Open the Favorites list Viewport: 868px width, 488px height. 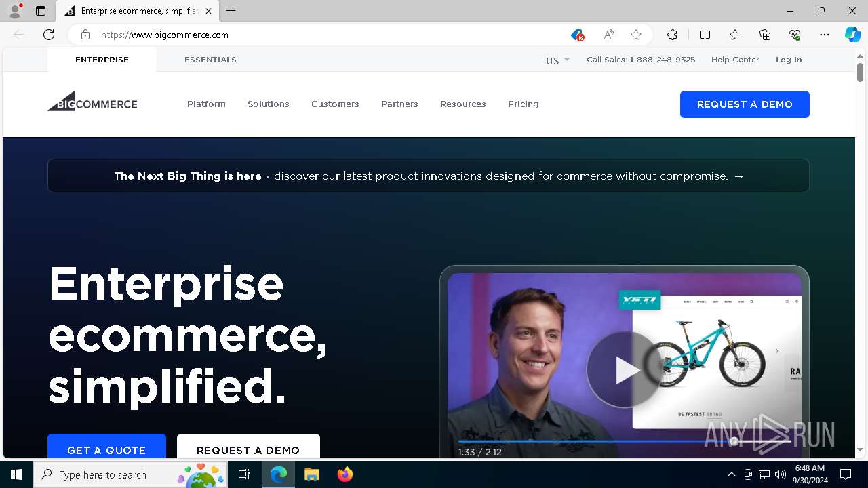click(x=735, y=35)
